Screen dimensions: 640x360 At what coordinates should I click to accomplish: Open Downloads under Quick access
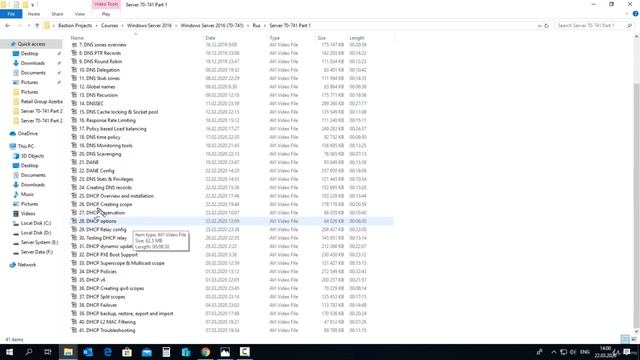[33, 63]
